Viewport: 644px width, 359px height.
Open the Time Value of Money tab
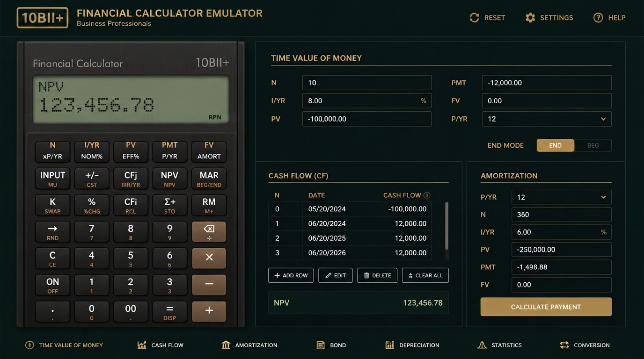coord(64,345)
